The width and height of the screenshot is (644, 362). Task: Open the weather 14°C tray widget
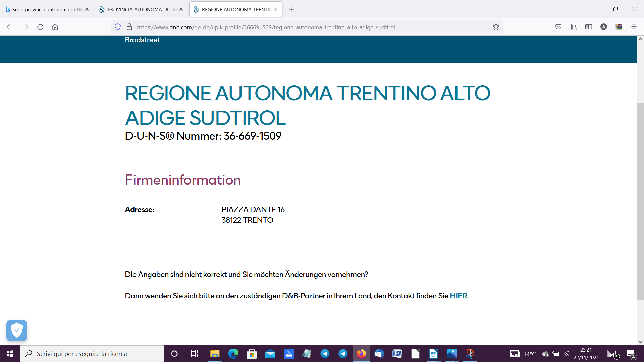point(523,354)
